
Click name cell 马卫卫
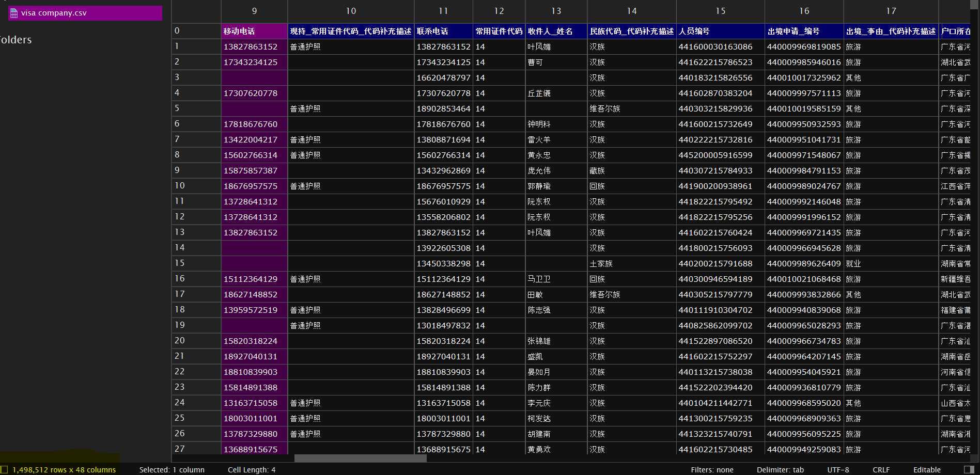[556, 279]
